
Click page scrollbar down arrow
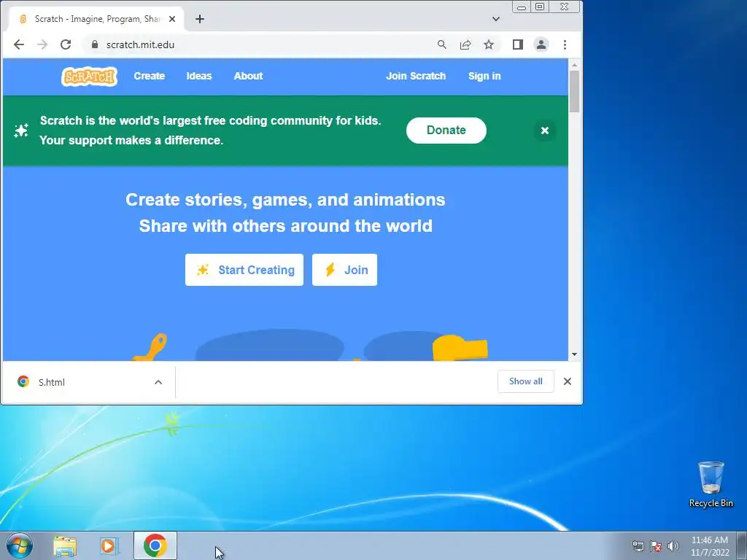[574, 354]
